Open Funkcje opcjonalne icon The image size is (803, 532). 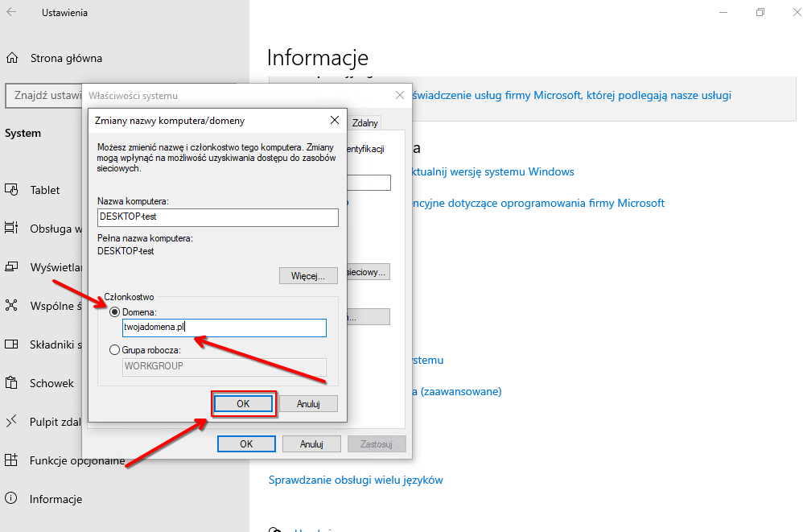tap(12, 460)
